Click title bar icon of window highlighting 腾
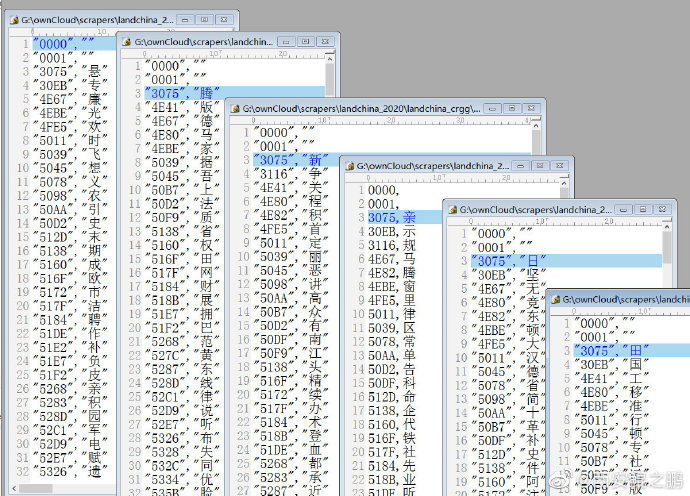Image resolution: width=690 pixels, height=496 pixels. point(127,42)
